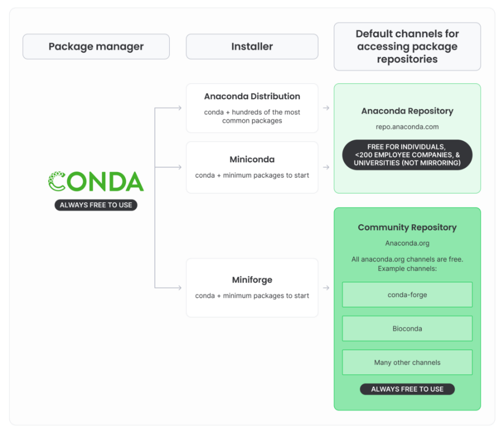Click the repo.anaconda.com link
The width and height of the screenshot is (504, 433).
tap(407, 127)
